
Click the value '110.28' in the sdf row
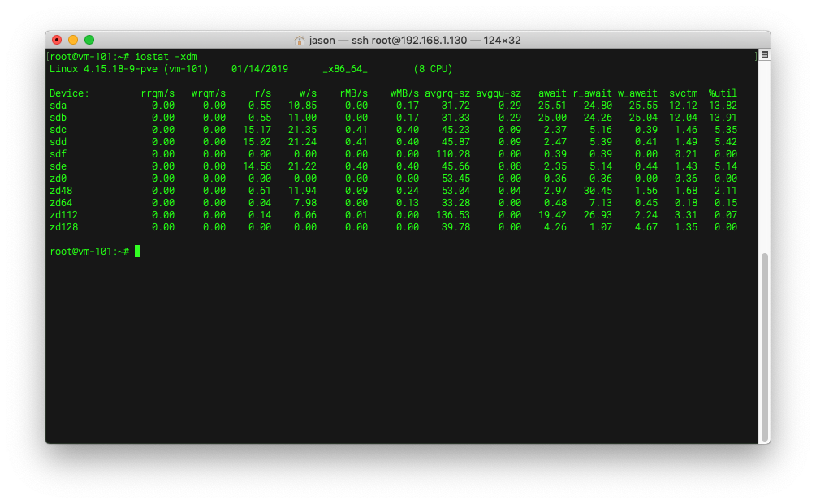(x=453, y=154)
